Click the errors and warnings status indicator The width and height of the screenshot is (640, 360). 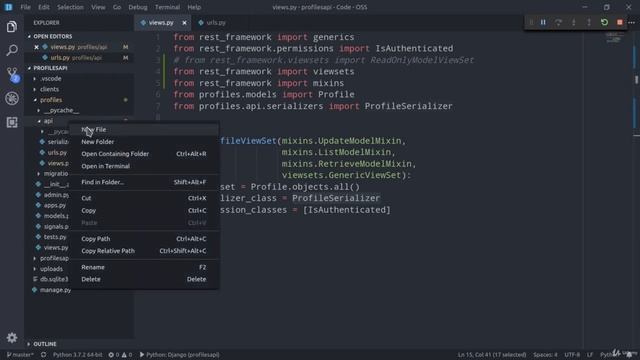[x=120, y=355]
